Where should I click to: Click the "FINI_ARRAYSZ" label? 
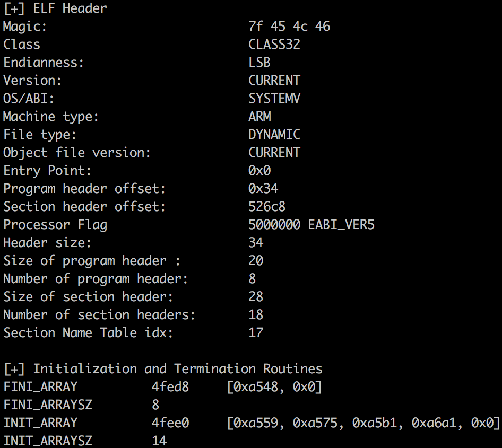[x=48, y=405]
